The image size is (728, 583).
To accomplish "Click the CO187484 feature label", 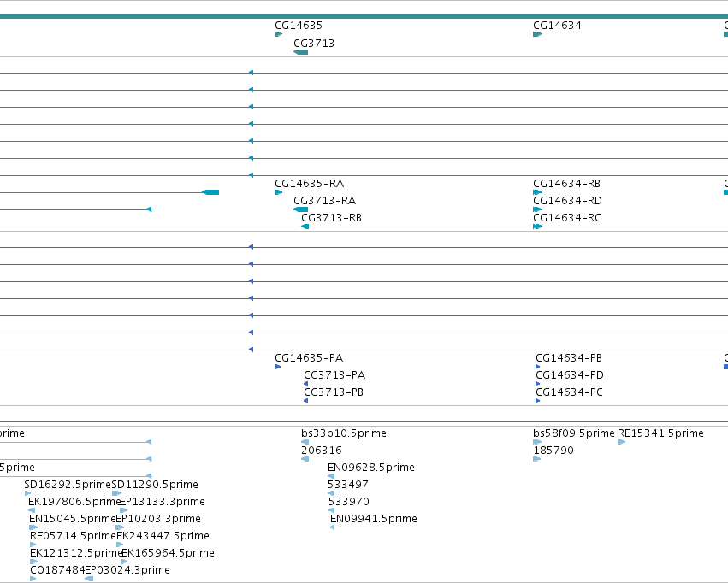I will click(x=57, y=570).
